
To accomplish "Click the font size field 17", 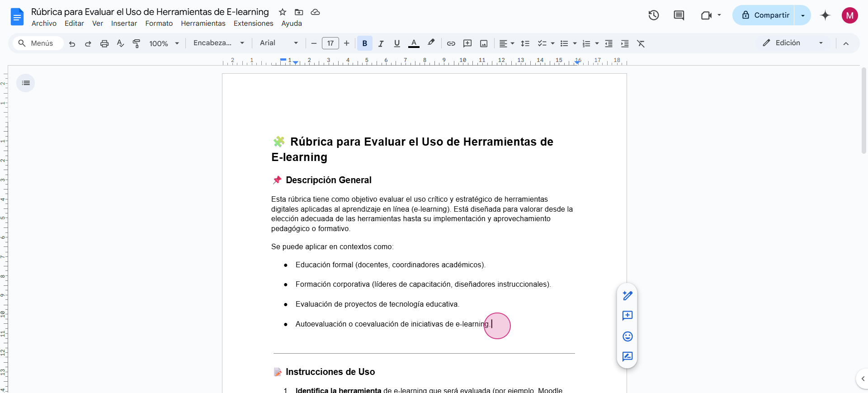I will [x=330, y=43].
